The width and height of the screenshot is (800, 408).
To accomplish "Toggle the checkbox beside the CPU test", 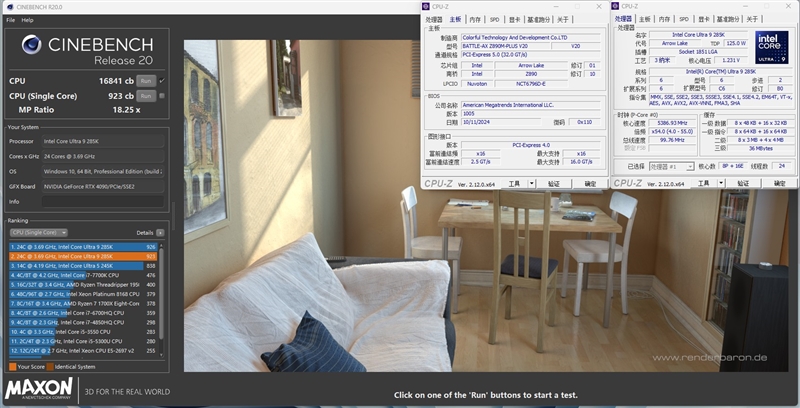I will (x=162, y=81).
